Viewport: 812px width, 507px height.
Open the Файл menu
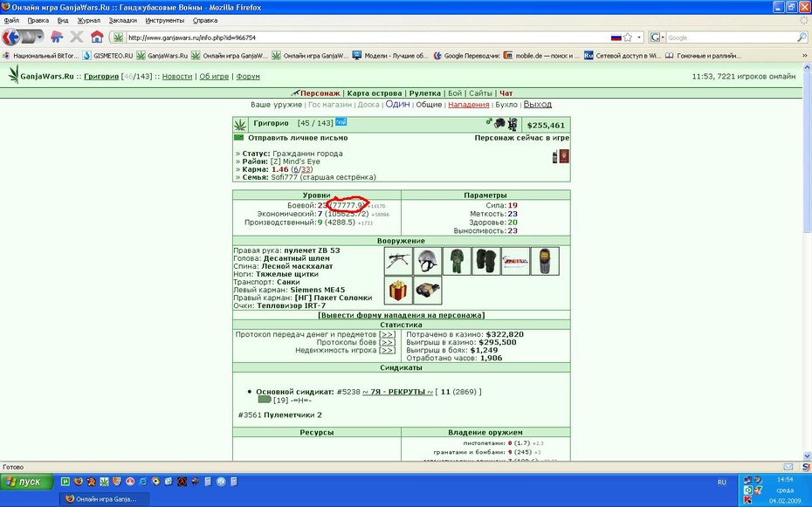coord(11,21)
